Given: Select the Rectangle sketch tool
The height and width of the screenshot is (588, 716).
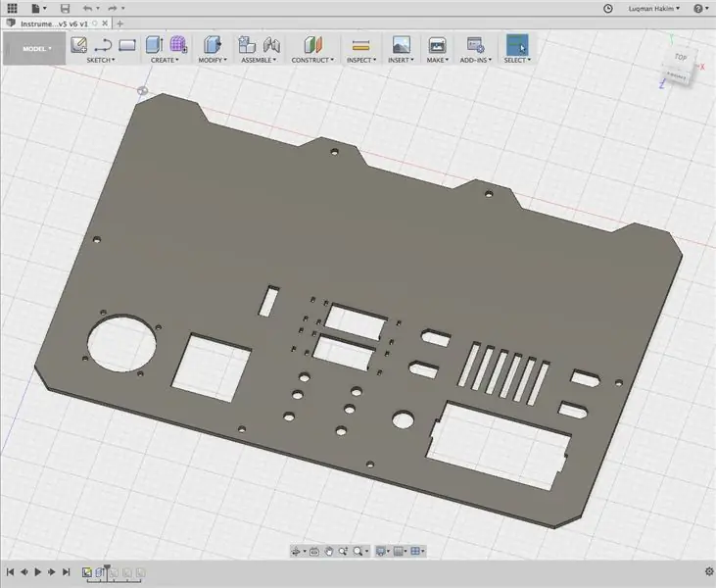Looking at the screenshot, I should (x=127, y=45).
